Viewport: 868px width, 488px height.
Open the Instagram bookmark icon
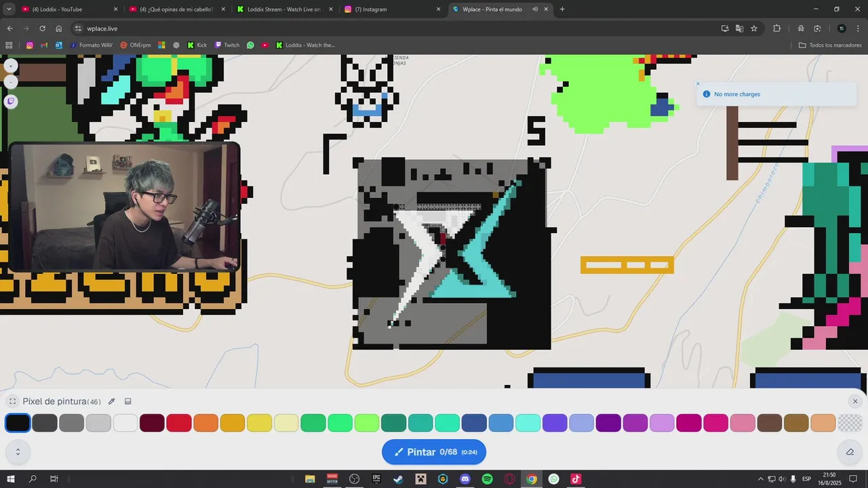tap(29, 45)
